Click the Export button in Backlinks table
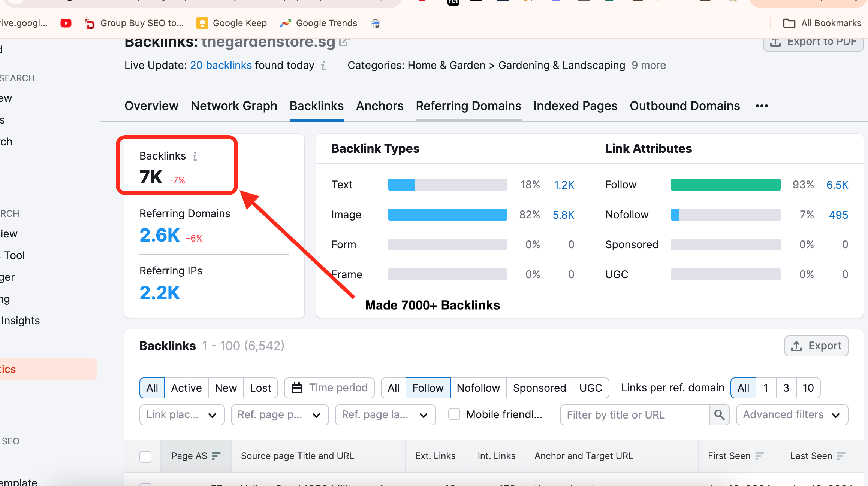The height and width of the screenshot is (486, 868). (816, 346)
